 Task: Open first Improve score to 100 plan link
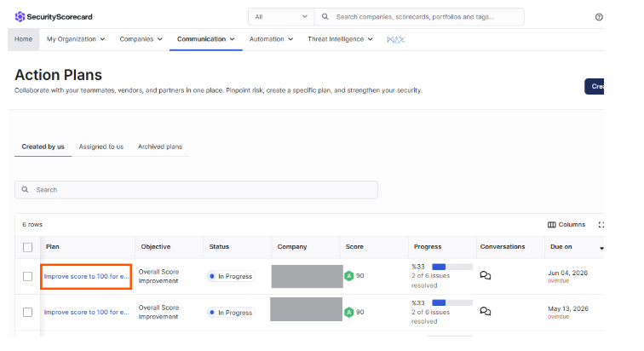tap(86, 276)
